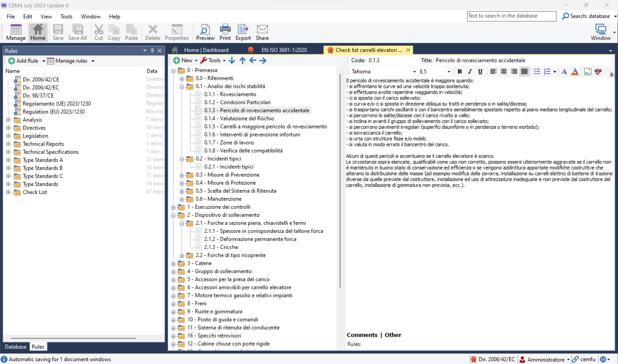Expand the Type Standards C folder
This screenshot has height=364, width=618.
click(8, 176)
